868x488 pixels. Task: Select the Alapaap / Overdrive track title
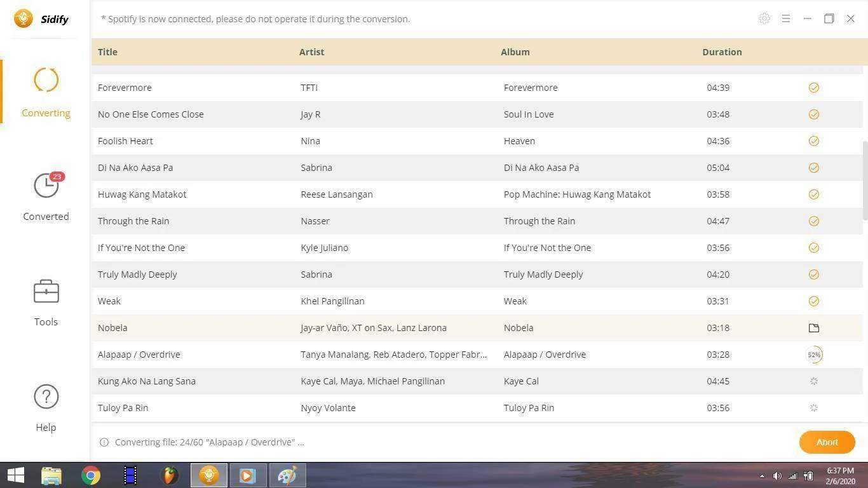tap(139, 355)
